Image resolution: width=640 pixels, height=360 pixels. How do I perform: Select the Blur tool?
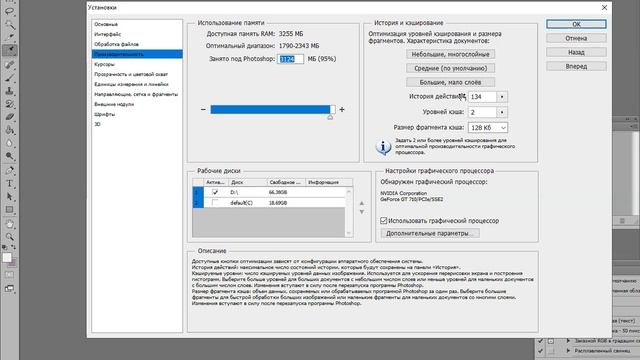9,143
